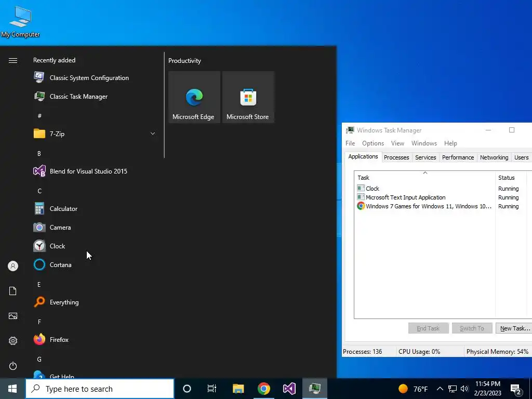Viewport: 532px width, 399px height.
Task: Click the End Task button
Action: pos(428,328)
